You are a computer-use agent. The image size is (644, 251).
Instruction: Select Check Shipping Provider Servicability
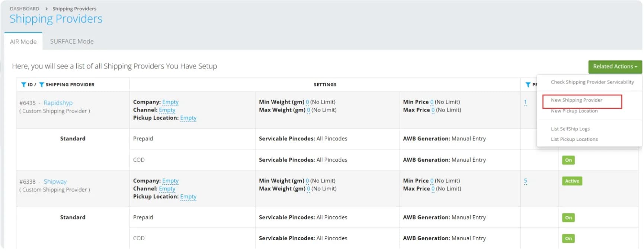[592, 82]
